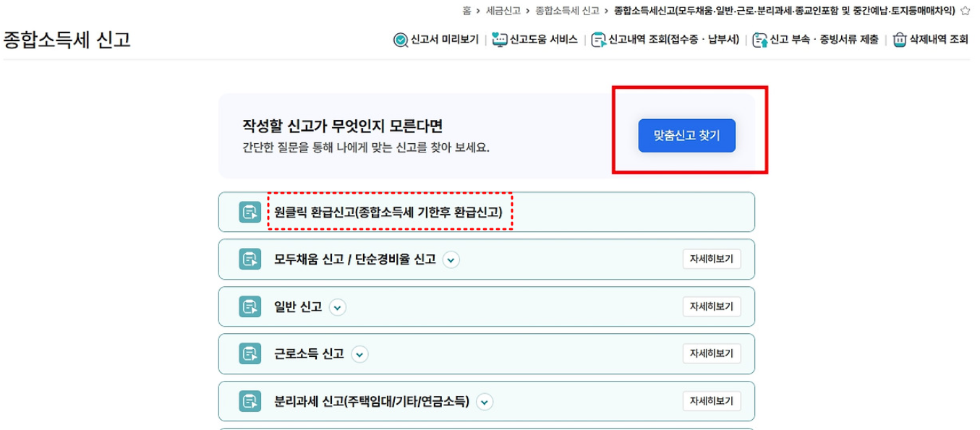Expand the 분리과세 신고 chevron
Viewport: 980px width, 430px height.
coord(485,402)
